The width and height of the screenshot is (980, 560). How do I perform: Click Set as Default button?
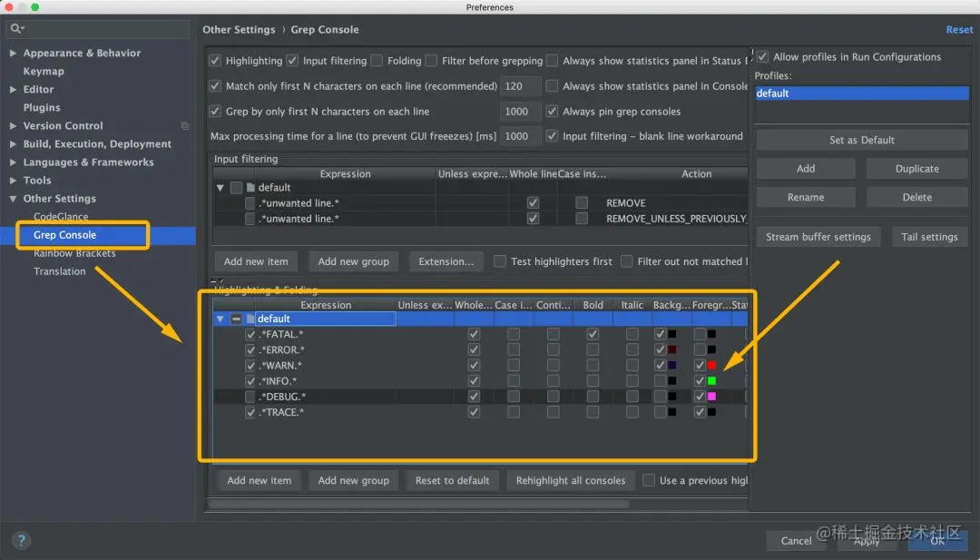862,140
